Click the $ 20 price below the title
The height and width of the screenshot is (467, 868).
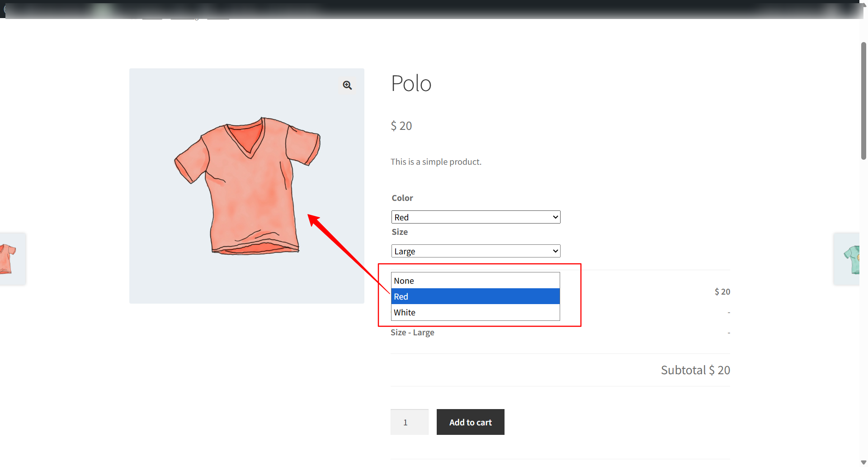coord(401,126)
